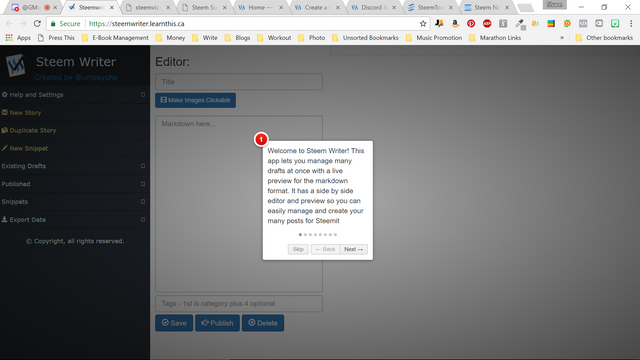Viewport: 640px width, 360px height.
Task: Open Other bookmarks folder
Action: click(604, 38)
